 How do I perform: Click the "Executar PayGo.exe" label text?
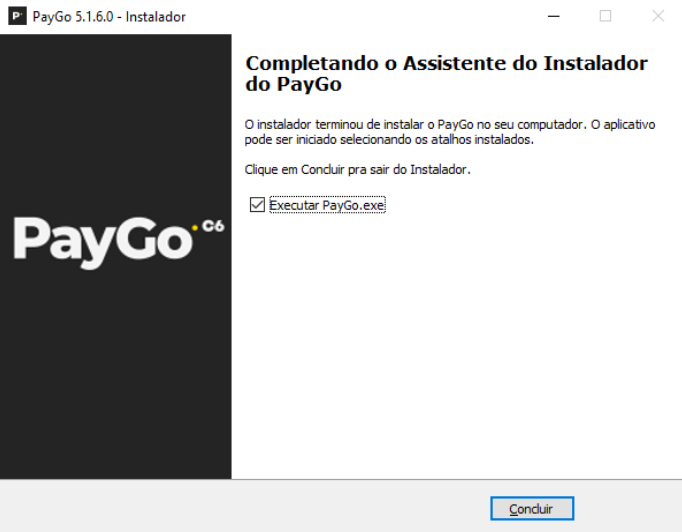pyautogui.click(x=327, y=205)
